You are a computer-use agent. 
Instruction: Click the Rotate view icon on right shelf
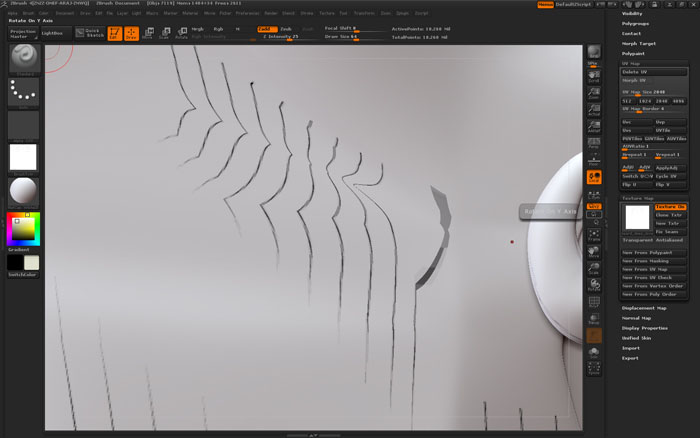[x=594, y=285]
